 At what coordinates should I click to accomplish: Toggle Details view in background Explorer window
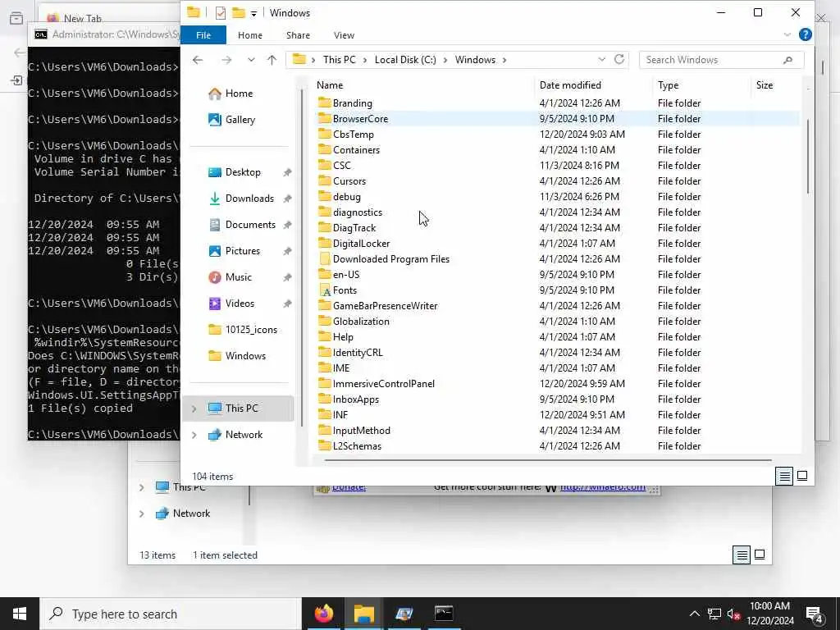pyautogui.click(x=742, y=555)
